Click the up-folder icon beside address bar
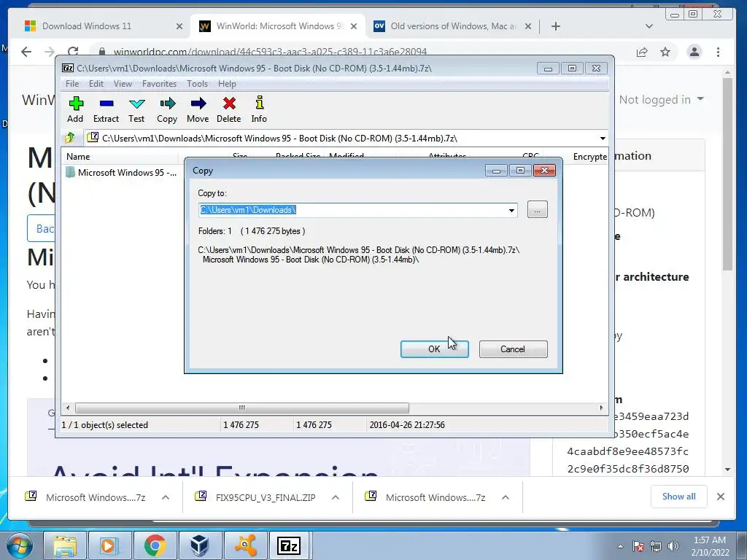Screen dimensions: 747x560 pyautogui.click(x=70, y=138)
